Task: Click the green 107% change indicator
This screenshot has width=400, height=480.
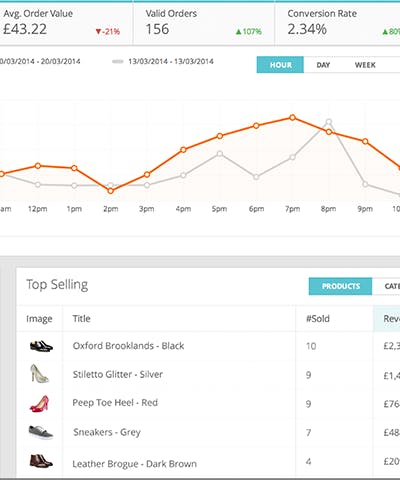Action: (249, 32)
